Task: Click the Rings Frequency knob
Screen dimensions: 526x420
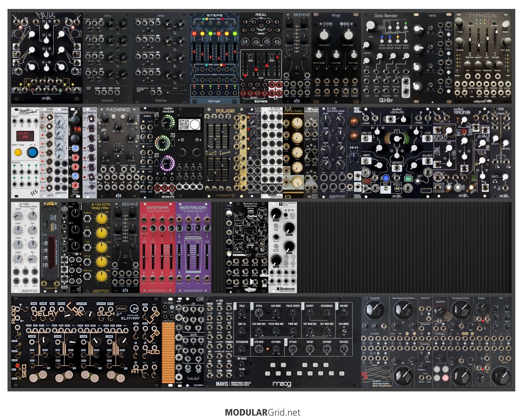Action: tap(323, 35)
